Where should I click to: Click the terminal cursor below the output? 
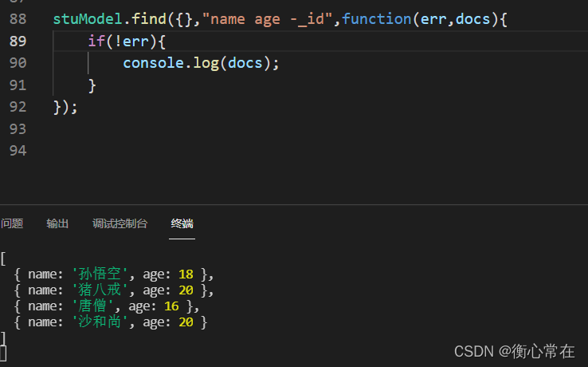pos(3,353)
